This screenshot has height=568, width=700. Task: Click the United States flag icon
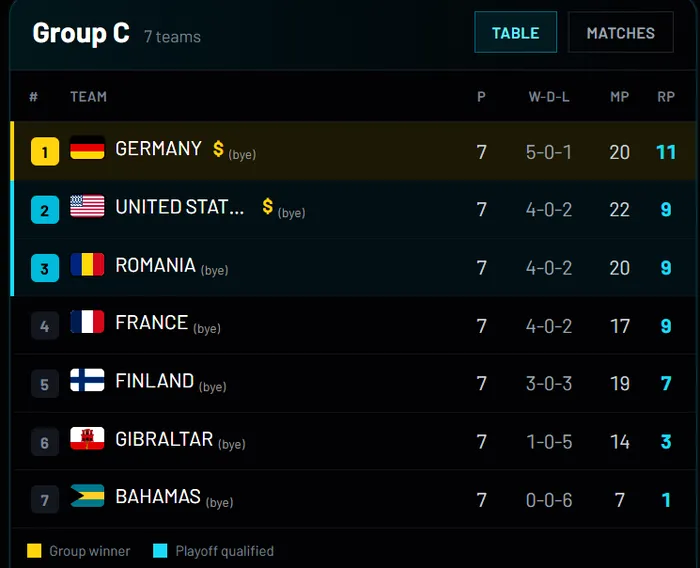(x=88, y=206)
